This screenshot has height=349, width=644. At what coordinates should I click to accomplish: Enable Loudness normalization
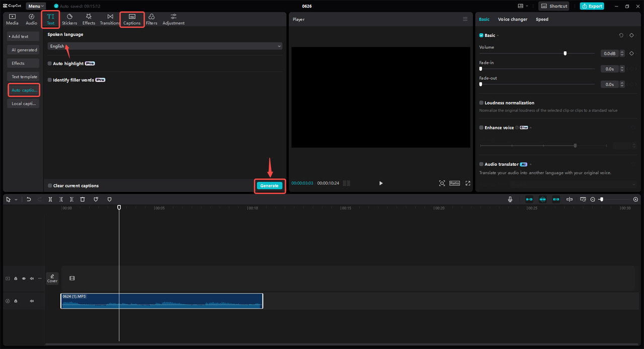coord(481,103)
